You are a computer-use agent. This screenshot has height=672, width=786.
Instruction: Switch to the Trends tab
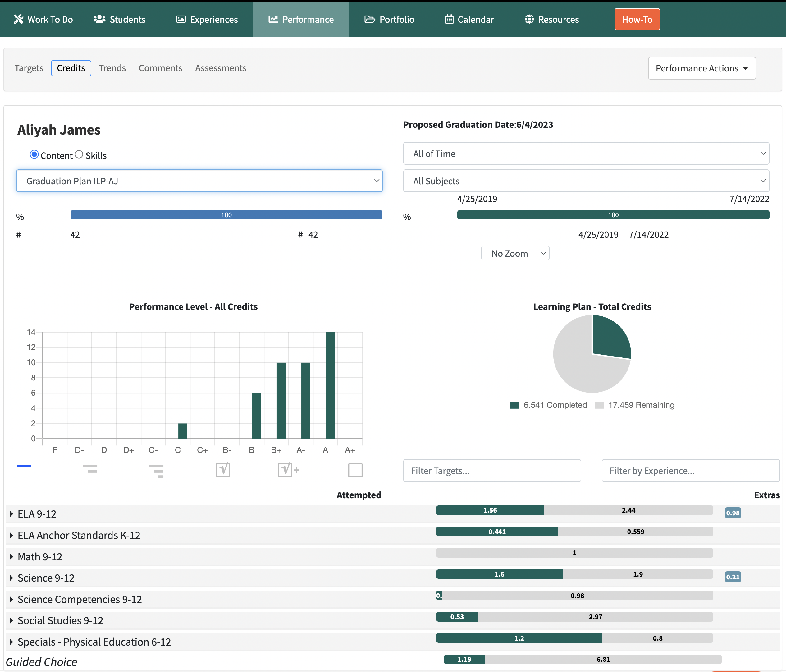pos(112,68)
